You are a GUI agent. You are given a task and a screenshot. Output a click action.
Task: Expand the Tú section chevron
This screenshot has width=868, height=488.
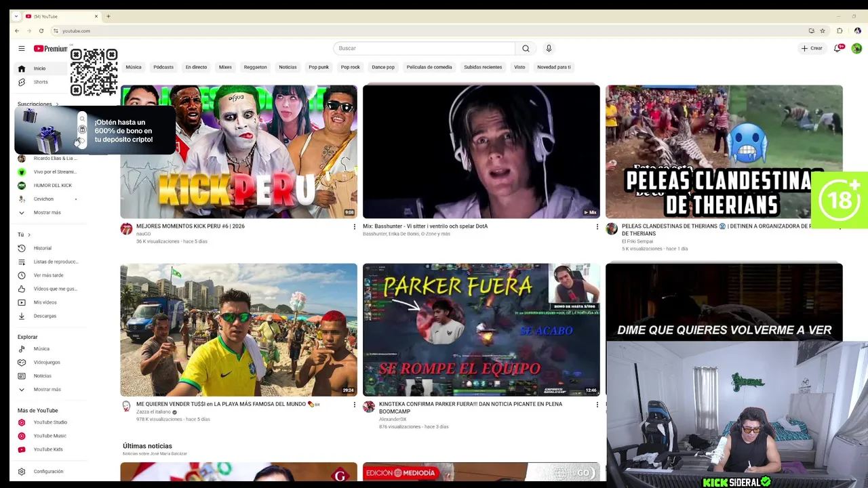coord(29,235)
